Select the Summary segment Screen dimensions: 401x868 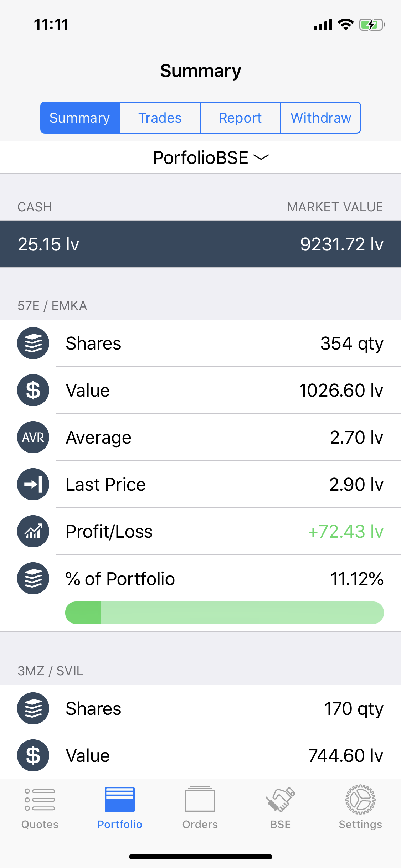(80, 118)
